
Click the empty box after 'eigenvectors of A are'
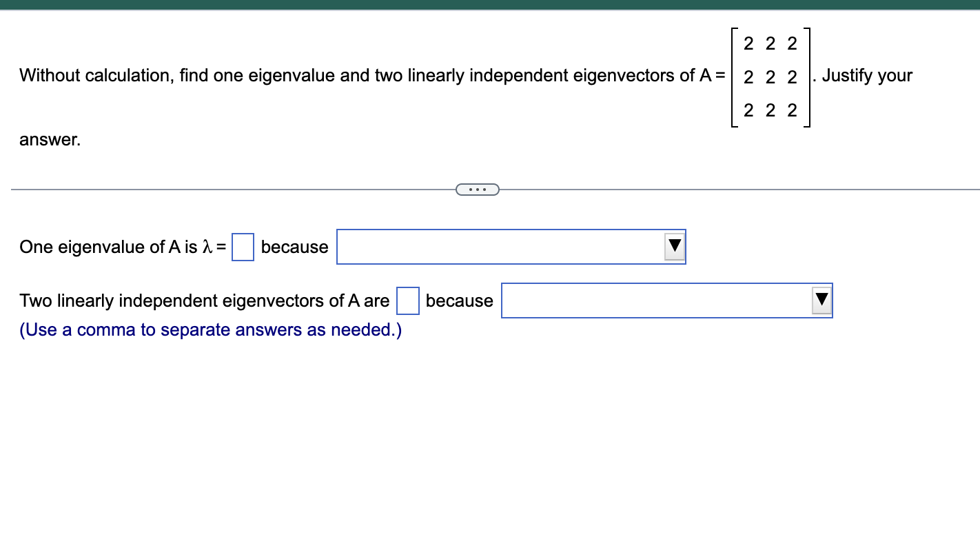point(407,301)
